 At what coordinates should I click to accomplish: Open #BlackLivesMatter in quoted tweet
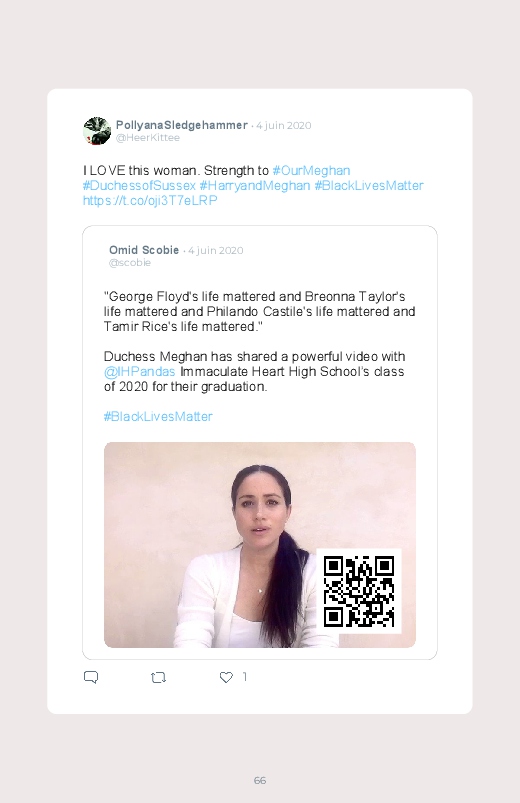pyautogui.click(x=158, y=416)
